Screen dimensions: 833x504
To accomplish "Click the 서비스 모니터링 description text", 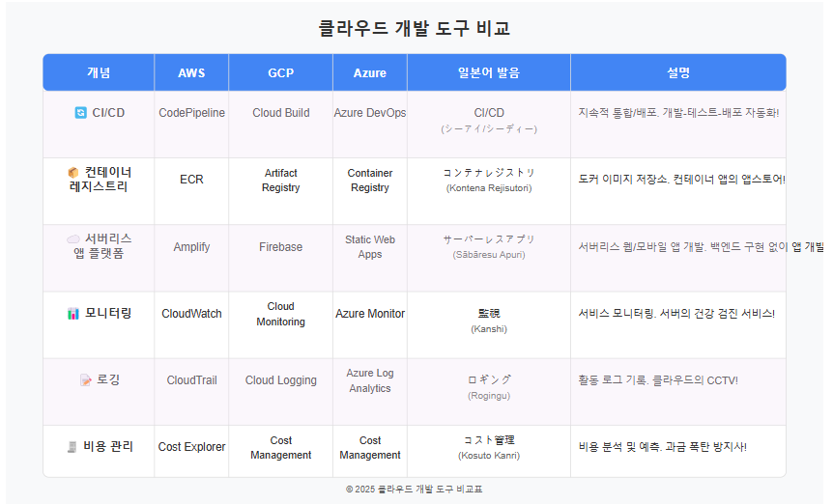I will [x=676, y=314].
